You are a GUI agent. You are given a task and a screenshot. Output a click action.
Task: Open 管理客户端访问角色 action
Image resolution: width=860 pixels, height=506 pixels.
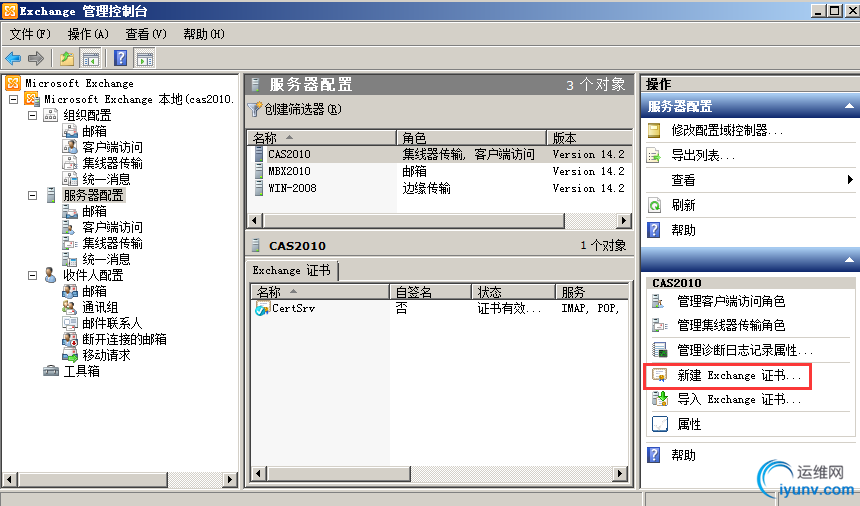point(731,301)
